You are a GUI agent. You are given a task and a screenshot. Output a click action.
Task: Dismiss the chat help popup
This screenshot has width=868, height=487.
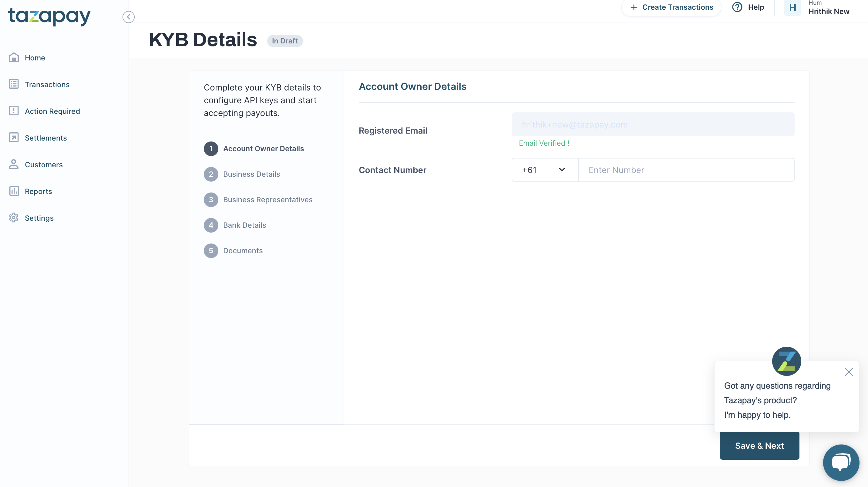tap(849, 372)
